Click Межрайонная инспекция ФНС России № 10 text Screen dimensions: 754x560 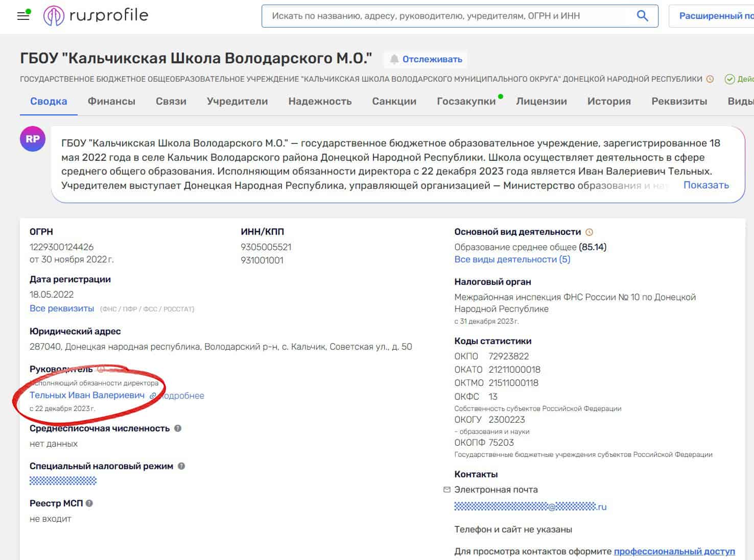pos(575,303)
